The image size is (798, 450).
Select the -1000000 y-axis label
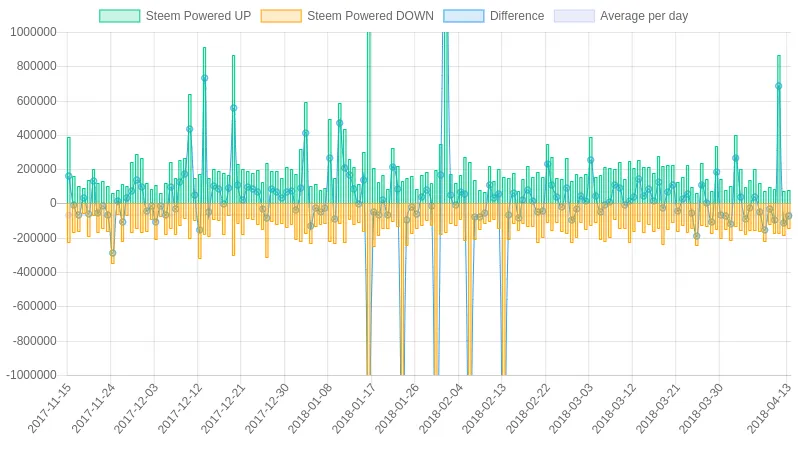tap(31, 375)
